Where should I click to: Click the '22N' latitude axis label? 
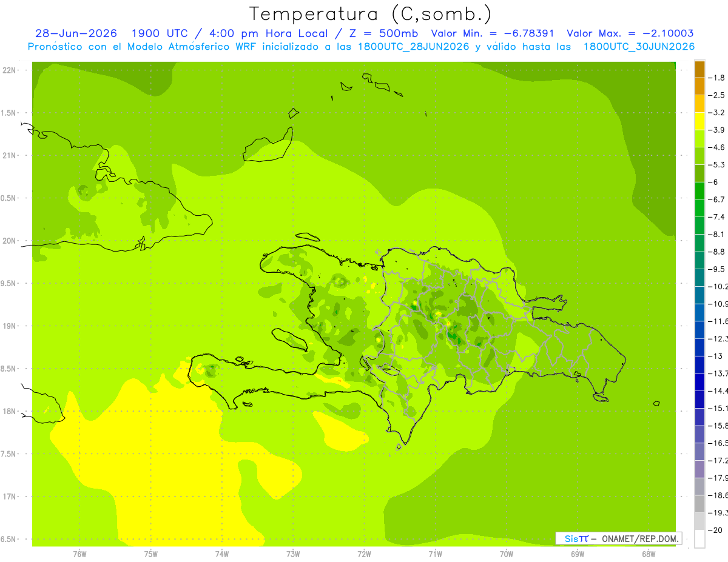[x=10, y=70]
